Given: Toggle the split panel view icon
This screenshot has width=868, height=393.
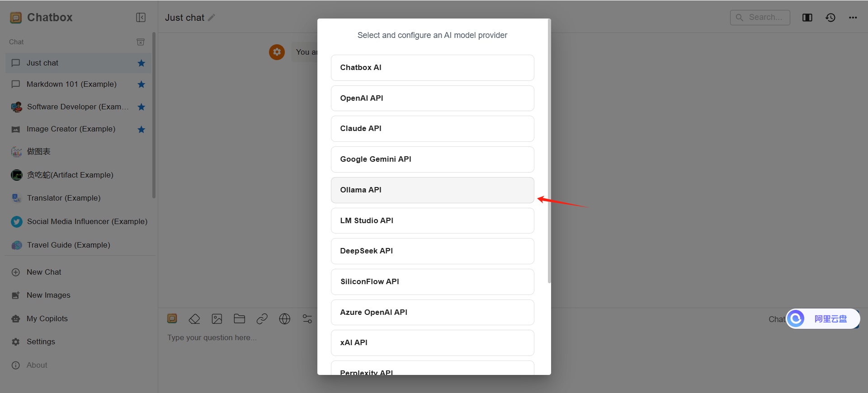Looking at the screenshot, I should point(807,18).
